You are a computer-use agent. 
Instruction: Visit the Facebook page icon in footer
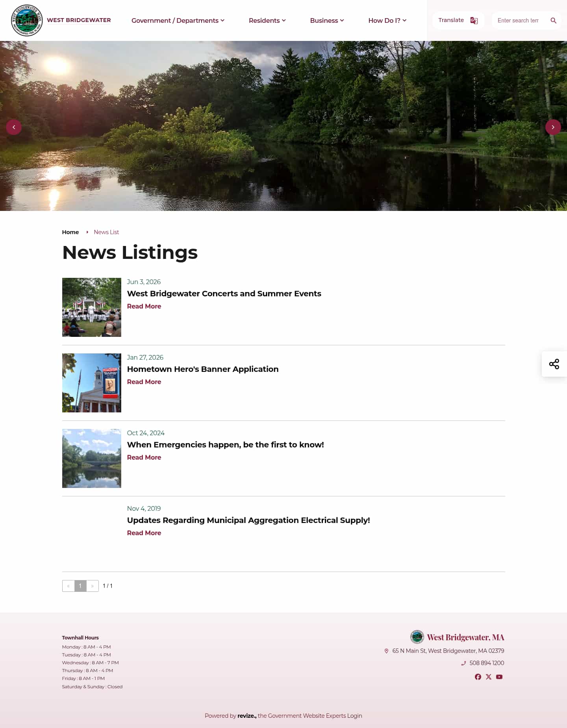click(x=478, y=677)
